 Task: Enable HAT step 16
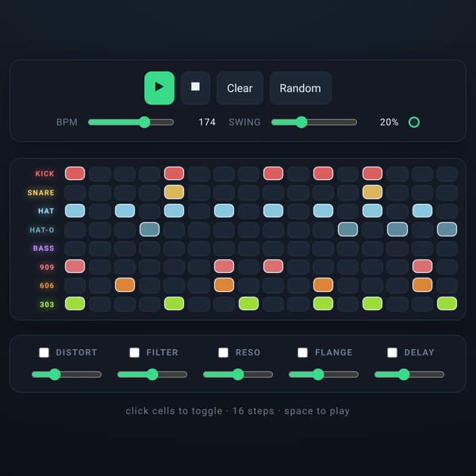(x=447, y=211)
